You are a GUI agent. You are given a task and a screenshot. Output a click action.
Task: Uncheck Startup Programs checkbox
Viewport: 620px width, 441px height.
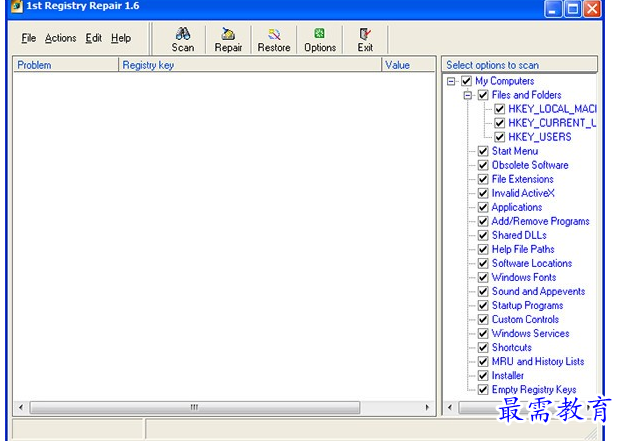pyautogui.click(x=483, y=305)
